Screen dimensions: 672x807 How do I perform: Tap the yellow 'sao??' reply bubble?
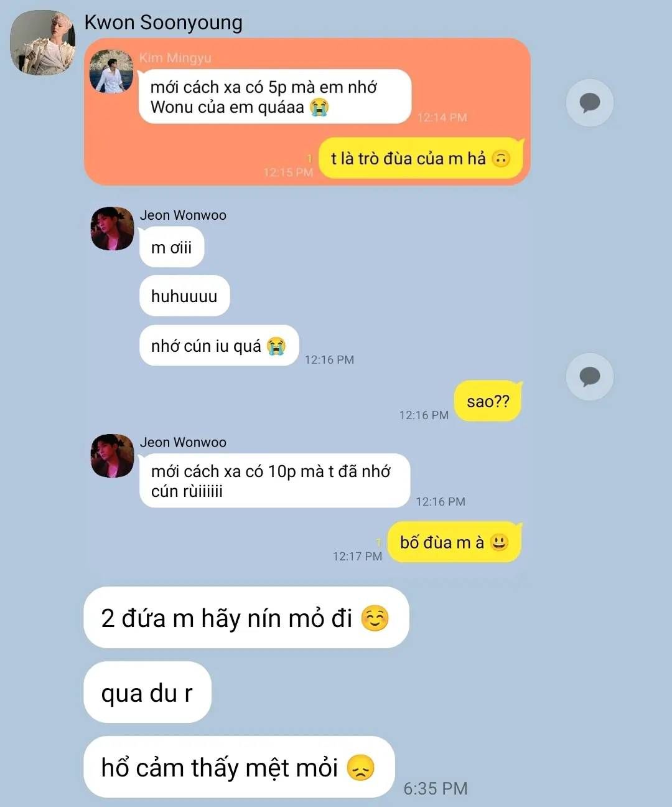488,401
